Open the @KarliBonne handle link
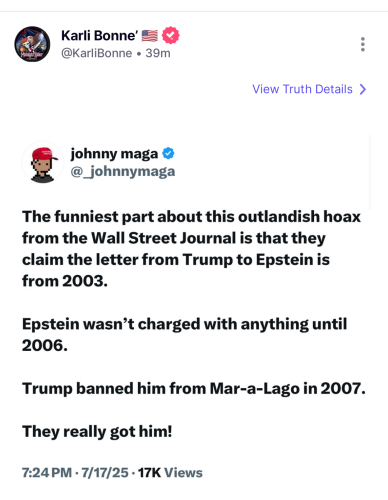Screen dimensions: 388x500 pyautogui.click(x=97, y=53)
